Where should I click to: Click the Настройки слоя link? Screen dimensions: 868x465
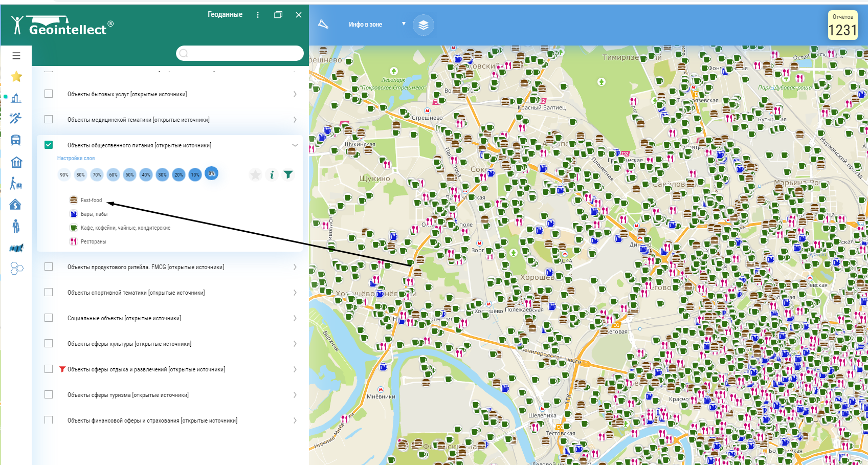[76, 159]
